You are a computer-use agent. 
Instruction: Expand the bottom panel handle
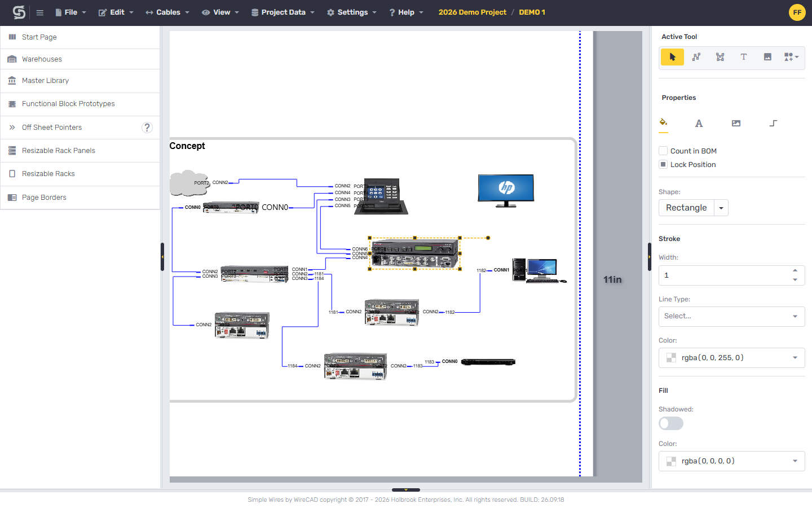(406, 490)
